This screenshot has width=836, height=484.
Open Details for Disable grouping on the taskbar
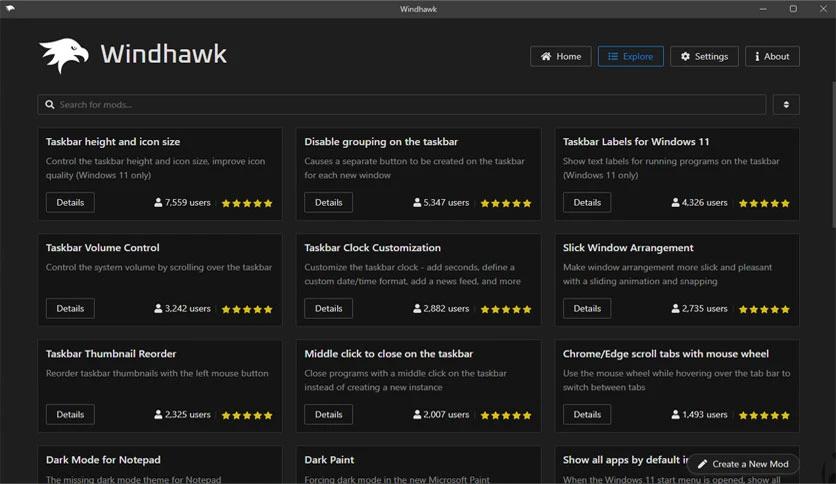328,203
